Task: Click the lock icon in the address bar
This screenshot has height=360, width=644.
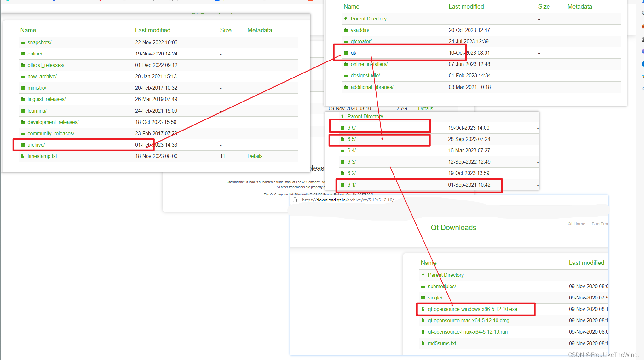Action: click(x=295, y=200)
